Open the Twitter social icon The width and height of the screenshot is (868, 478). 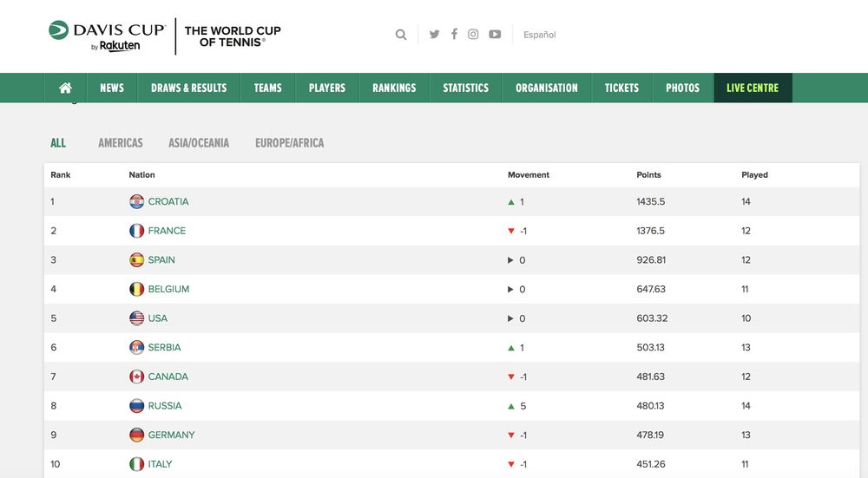[434, 35]
